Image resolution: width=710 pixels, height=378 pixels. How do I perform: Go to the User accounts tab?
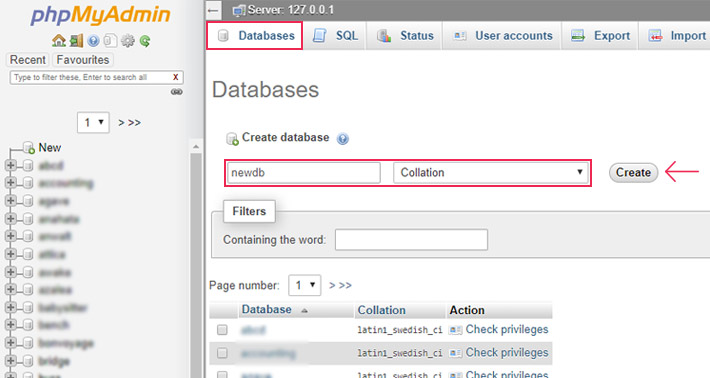[502, 35]
